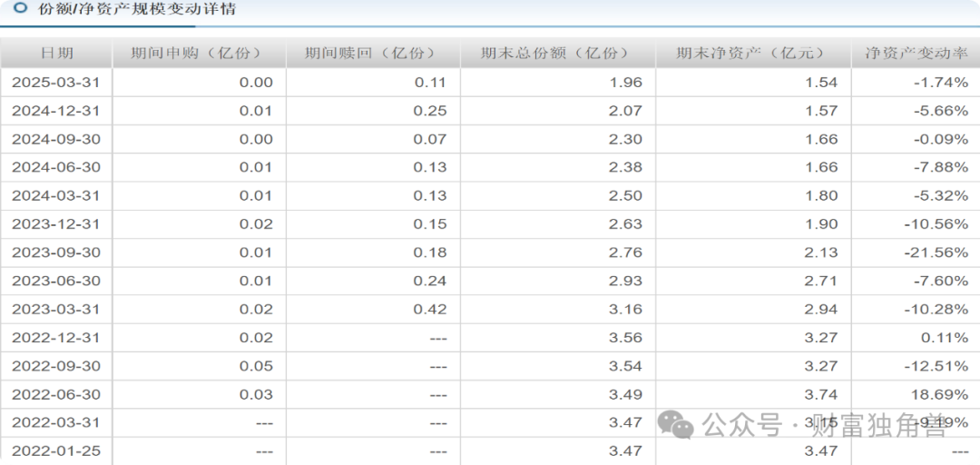Click total shares value 2.30

(x=625, y=139)
